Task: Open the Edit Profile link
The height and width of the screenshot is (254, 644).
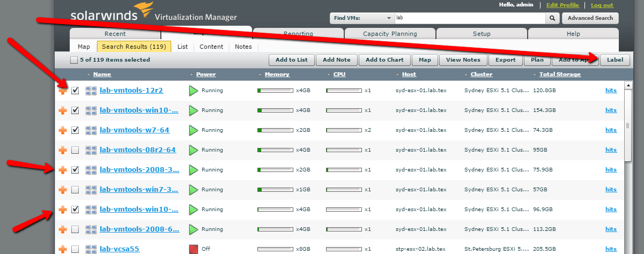Action: coord(562,5)
